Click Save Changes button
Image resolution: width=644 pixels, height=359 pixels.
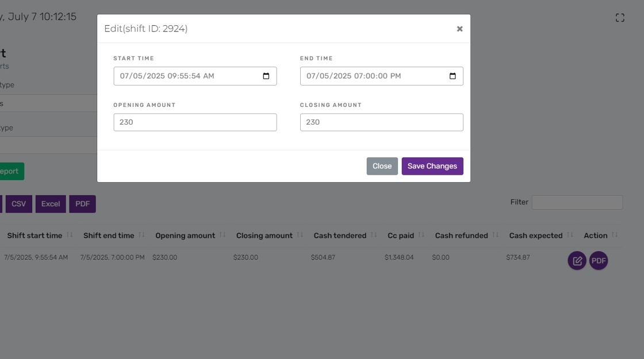tap(432, 166)
